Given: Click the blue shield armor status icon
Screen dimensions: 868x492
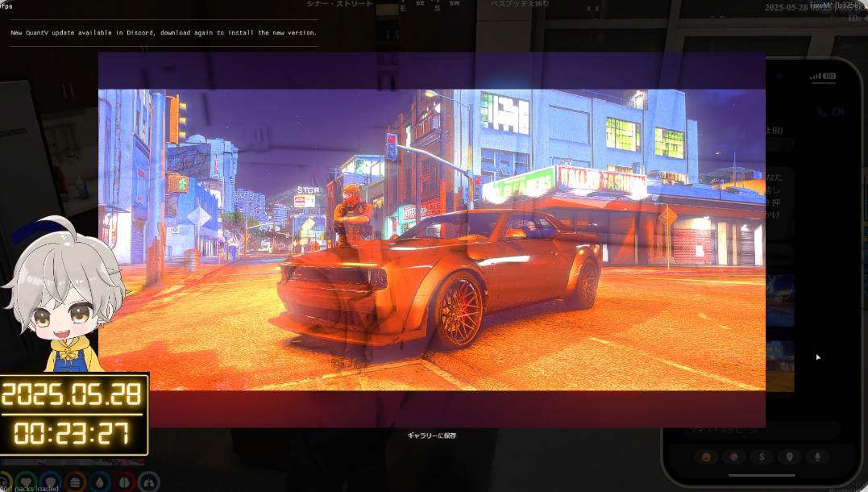Looking at the screenshot, I should (51, 482).
